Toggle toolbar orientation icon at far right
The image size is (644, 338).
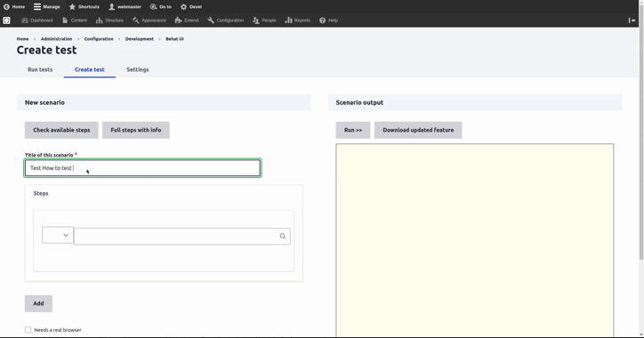click(632, 20)
